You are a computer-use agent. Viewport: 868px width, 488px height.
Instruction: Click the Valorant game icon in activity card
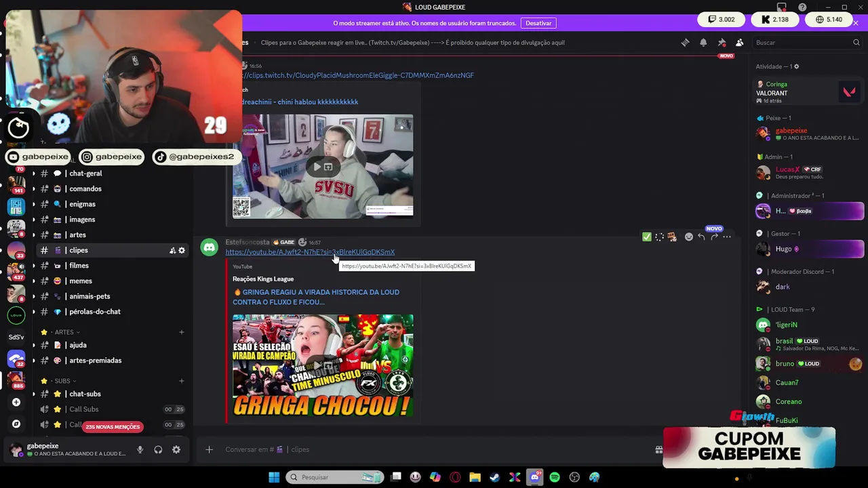tap(849, 91)
